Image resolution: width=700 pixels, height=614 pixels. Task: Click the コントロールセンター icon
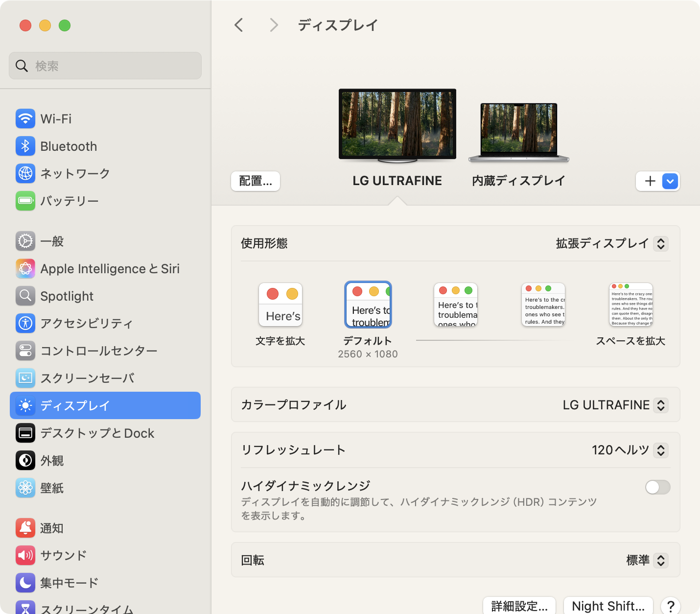(x=25, y=351)
